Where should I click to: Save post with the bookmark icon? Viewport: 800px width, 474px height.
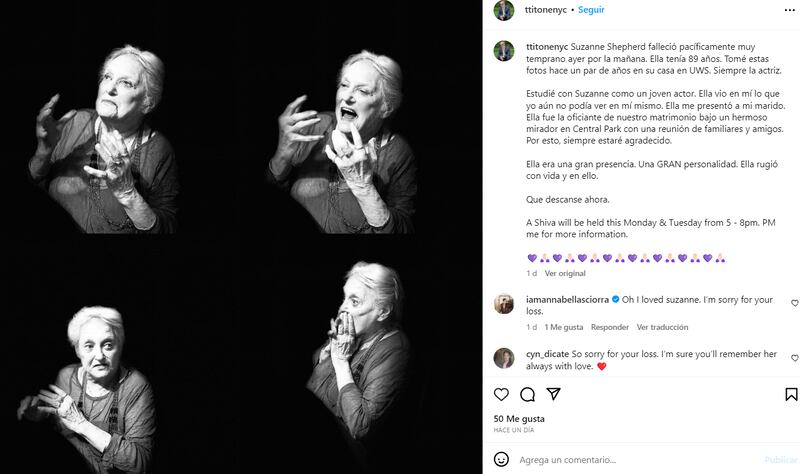pyautogui.click(x=791, y=394)
